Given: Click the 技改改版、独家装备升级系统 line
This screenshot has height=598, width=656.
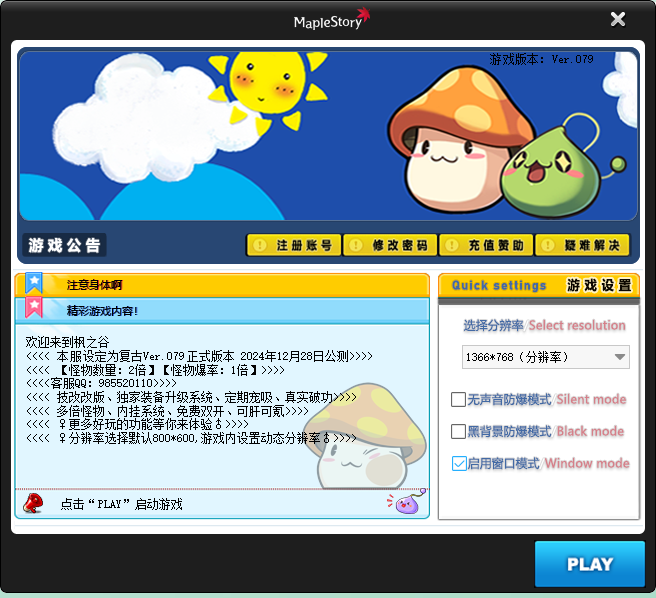Looking at the screenshot, I should tap(191, 397).
